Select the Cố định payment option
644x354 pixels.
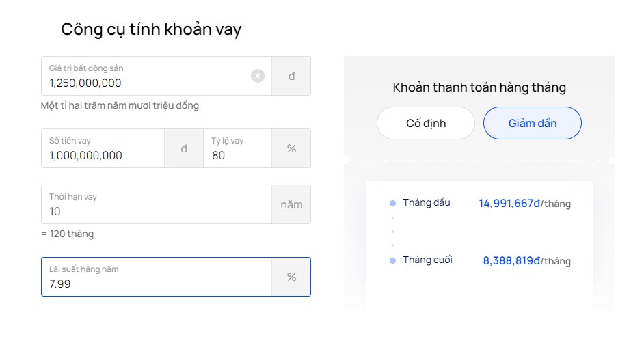click(425, 123)
